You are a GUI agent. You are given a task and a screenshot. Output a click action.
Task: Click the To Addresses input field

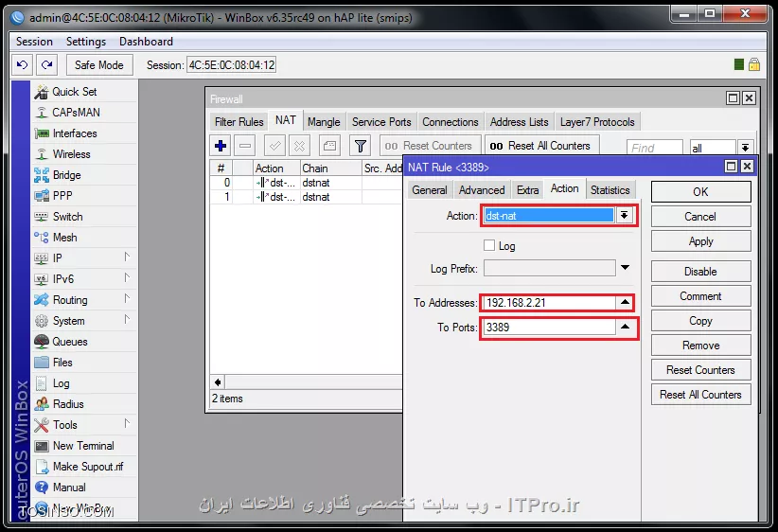549,303
